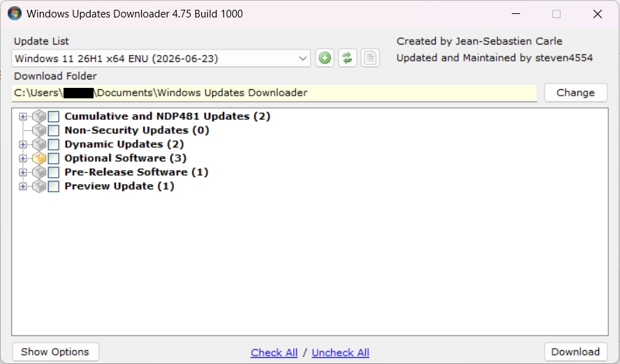Expand the Optional Software tree node
The width and height of the screenshot is (620, 364).
click(x=23, y=158)
